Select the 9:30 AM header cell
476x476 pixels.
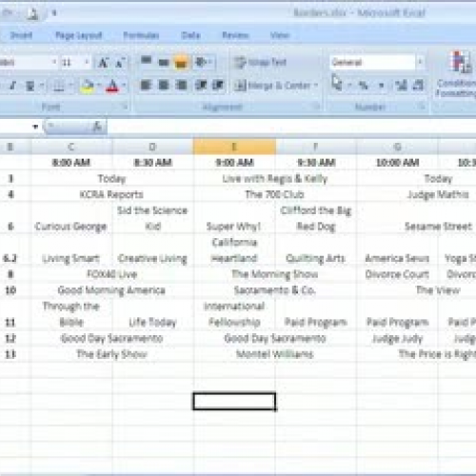pos(316,163)
